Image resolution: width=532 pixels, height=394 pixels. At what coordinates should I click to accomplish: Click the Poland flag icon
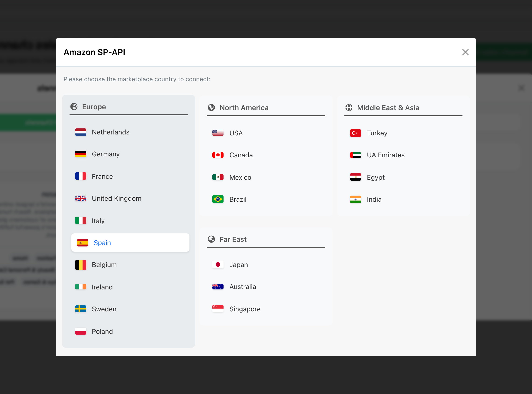[x=80, y=331]
